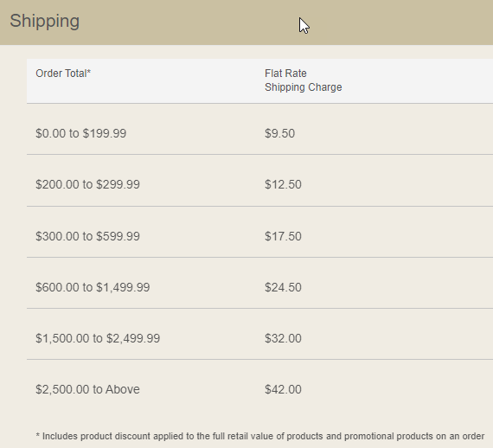Click the $12.50 shipping charge
This screenshot has width=493, height=448.
(x=283, y=184)
